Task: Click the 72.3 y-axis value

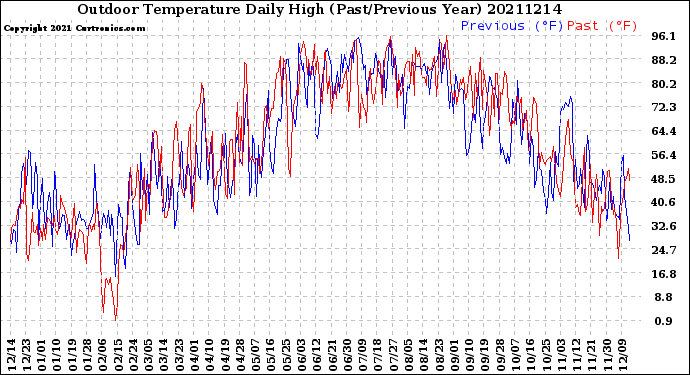Action: point(664,107)
